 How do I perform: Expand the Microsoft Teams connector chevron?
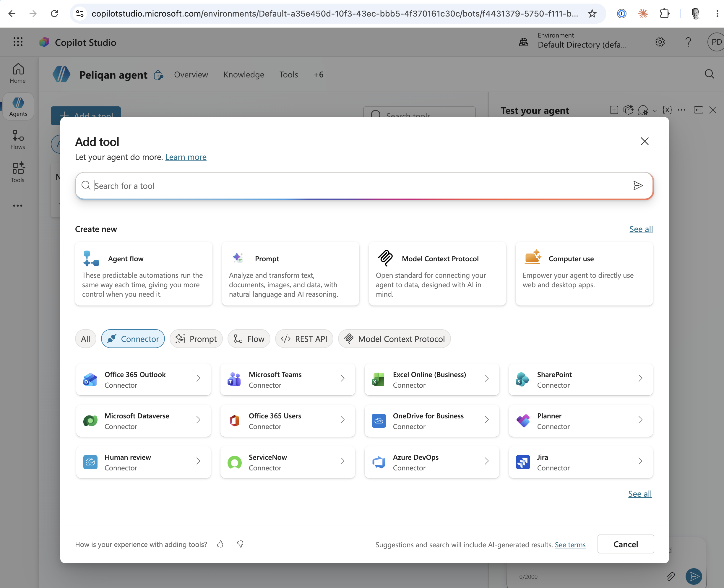pos(342,378)
